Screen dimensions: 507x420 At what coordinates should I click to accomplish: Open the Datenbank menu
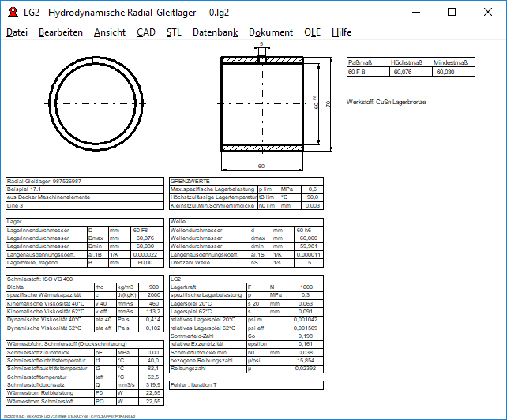(x=215, y=32)
